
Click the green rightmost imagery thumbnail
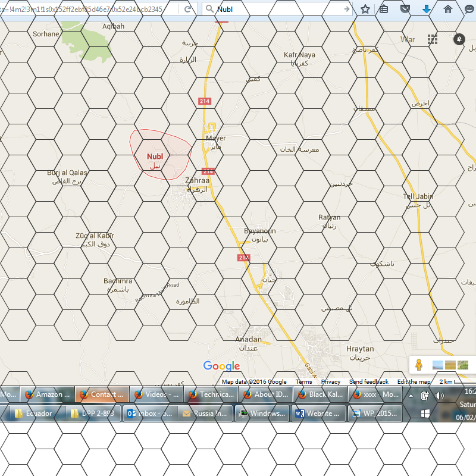(x=463, y=365)
